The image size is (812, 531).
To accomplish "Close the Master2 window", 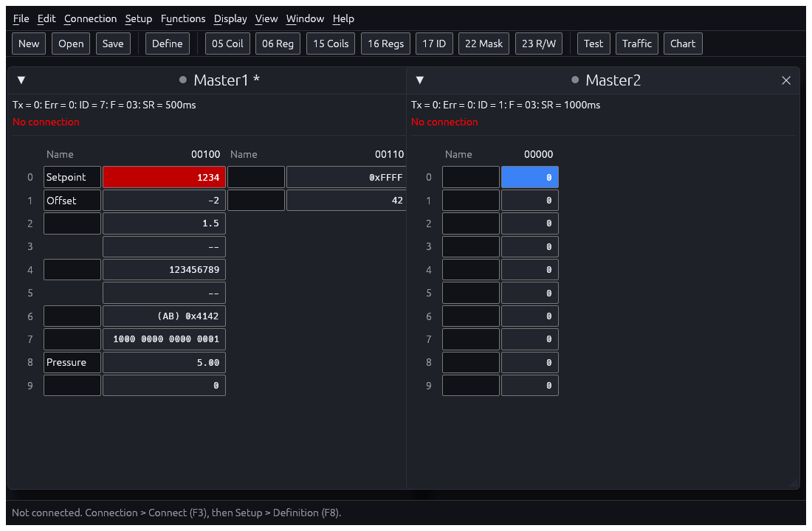I will pyautogui.click(x=786, y=80).
